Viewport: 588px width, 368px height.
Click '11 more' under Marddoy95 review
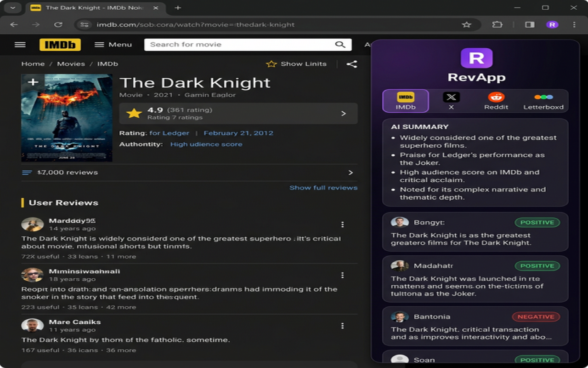coord(121,256)
